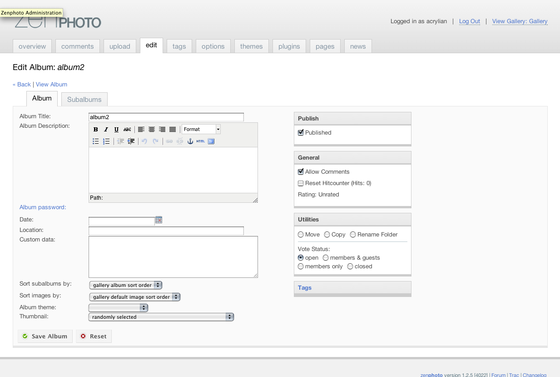Click into the Custom data text area
This screenshot has height=377, width=560.
click(173, 257)
